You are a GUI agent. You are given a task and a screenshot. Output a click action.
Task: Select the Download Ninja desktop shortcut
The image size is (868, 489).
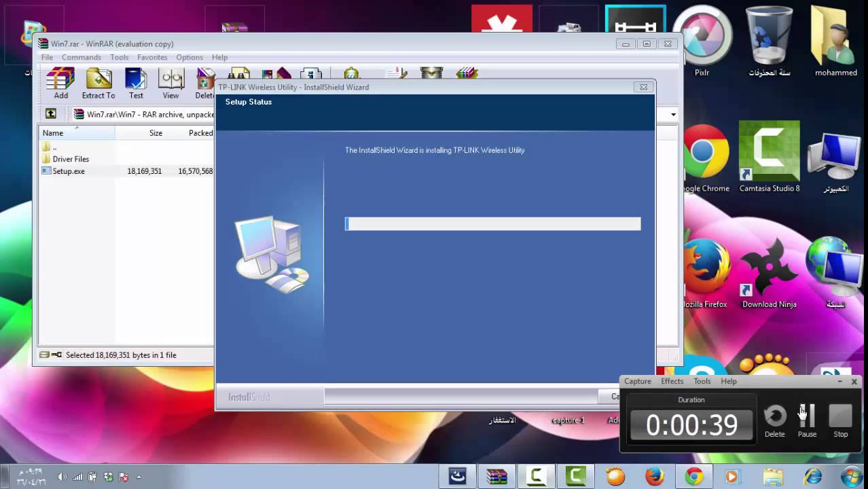[x=769, y=274]
